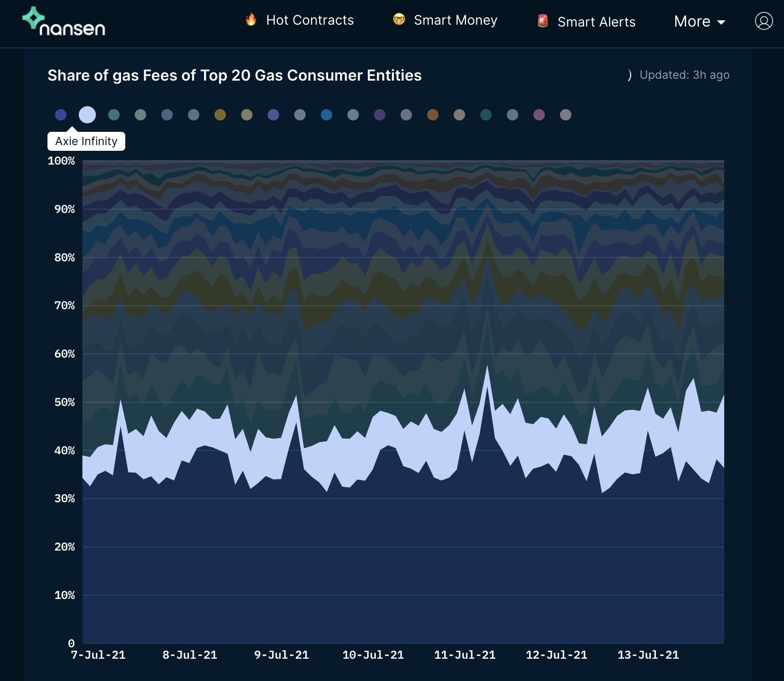Image resolution: width=784 pixels, height=681 pixels.
Task: Click the 10-Jul-21 x-axis label
Action: coord(373,655)
